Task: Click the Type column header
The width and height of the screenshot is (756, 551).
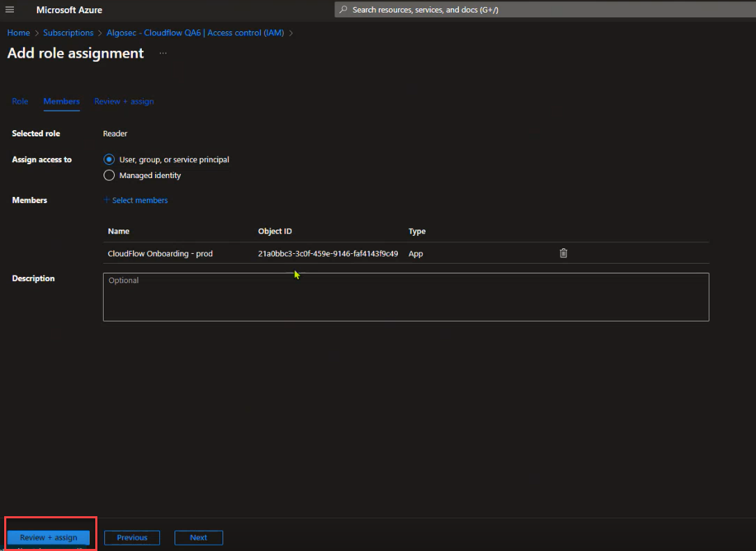Action: tap(417, 231)
